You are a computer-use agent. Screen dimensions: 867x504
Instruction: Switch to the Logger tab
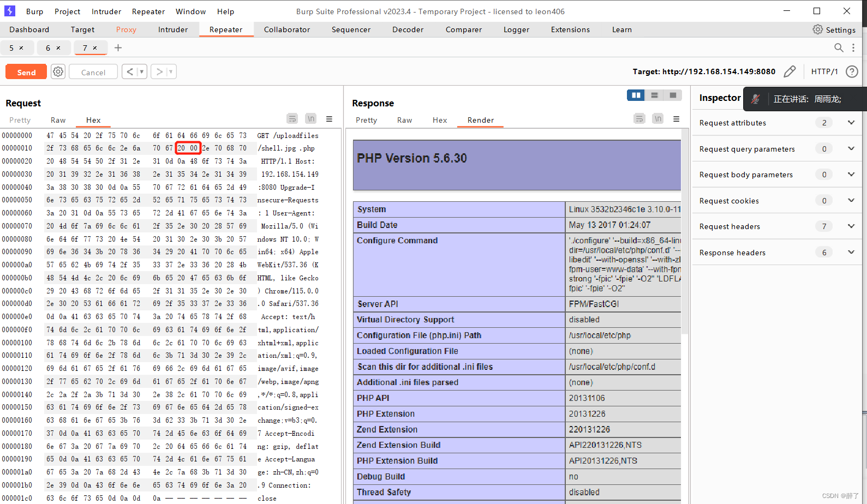[516, 29]
